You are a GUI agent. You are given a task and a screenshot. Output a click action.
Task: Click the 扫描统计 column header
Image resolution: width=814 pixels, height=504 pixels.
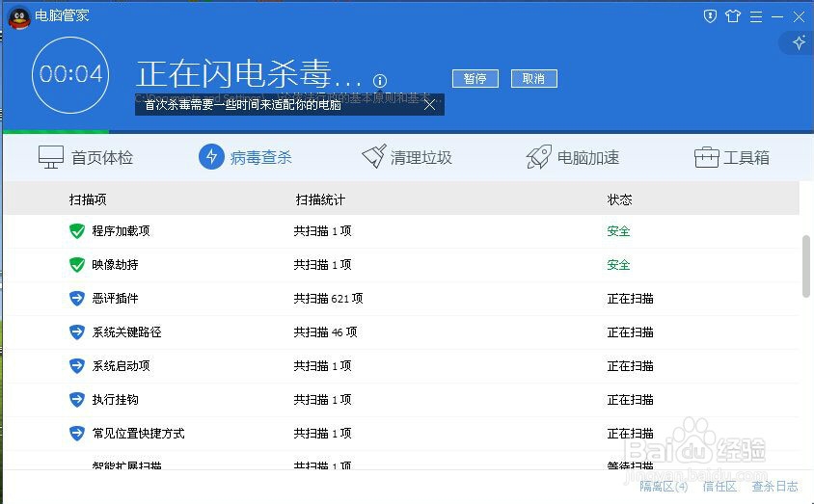click(x=320, y=199)
